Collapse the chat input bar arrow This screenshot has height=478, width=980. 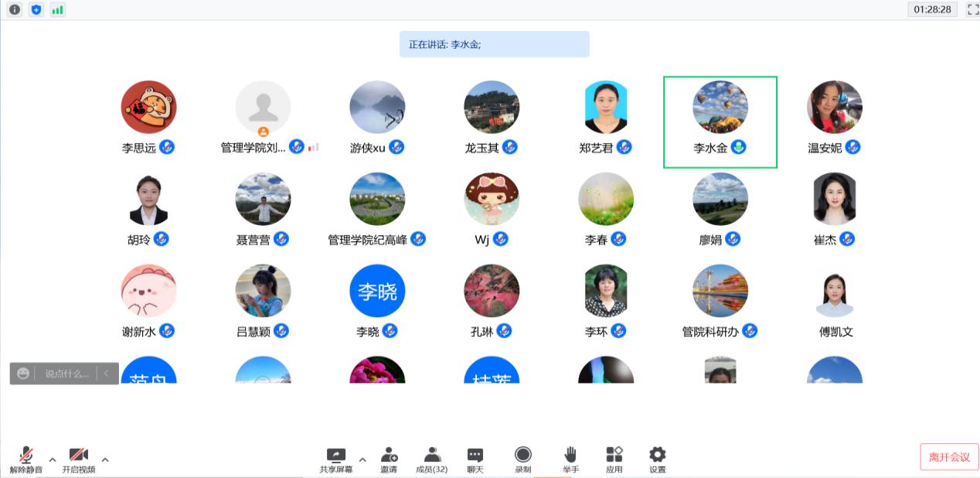tap(106, 374)
